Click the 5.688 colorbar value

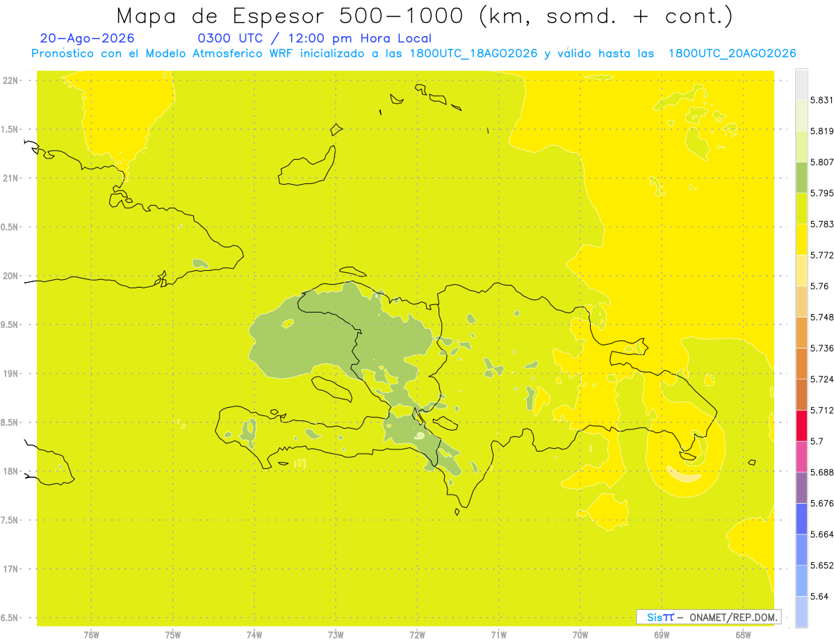822,472
